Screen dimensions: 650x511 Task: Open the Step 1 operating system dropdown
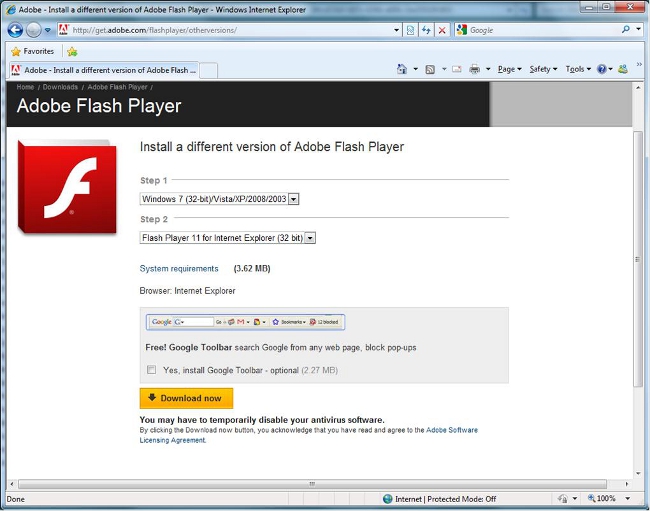pyautogui.click(x=219, y=199)
